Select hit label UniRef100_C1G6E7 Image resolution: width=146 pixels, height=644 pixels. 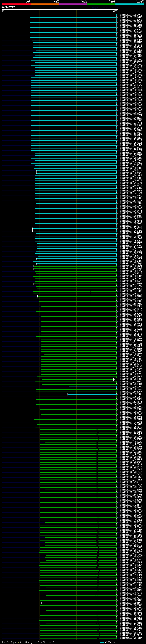tap(131, 306)
